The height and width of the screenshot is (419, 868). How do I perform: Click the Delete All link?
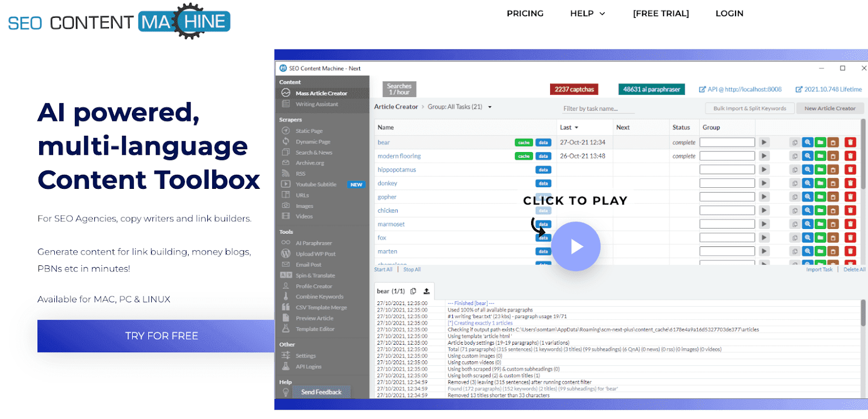[x=854, y=270]
